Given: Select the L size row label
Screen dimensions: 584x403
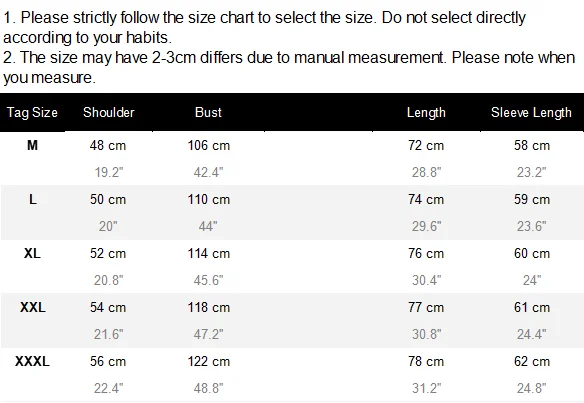Looking at the screenshot, I should (x=33, y=199).
